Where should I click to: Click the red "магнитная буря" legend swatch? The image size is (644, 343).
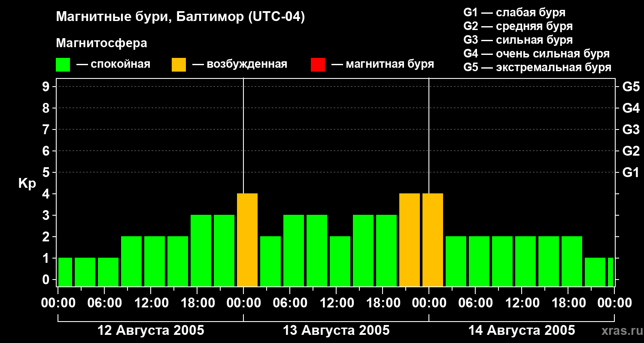pyautogui.click(x=318, y=65)
